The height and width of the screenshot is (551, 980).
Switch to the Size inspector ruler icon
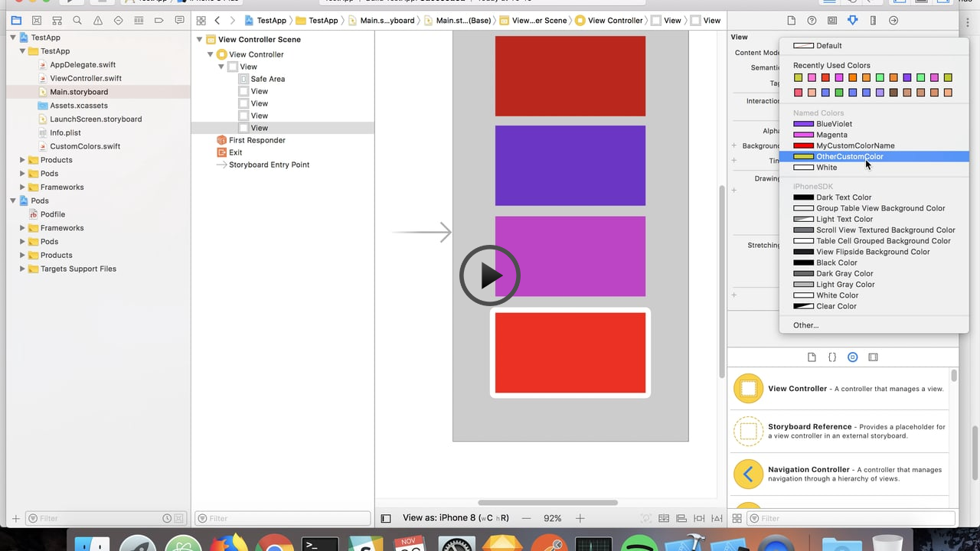[x=873, y=21]
